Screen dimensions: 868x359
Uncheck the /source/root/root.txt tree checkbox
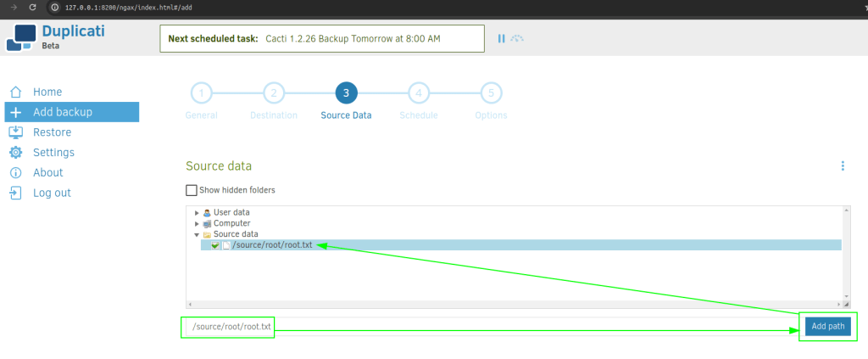point(215,245)
